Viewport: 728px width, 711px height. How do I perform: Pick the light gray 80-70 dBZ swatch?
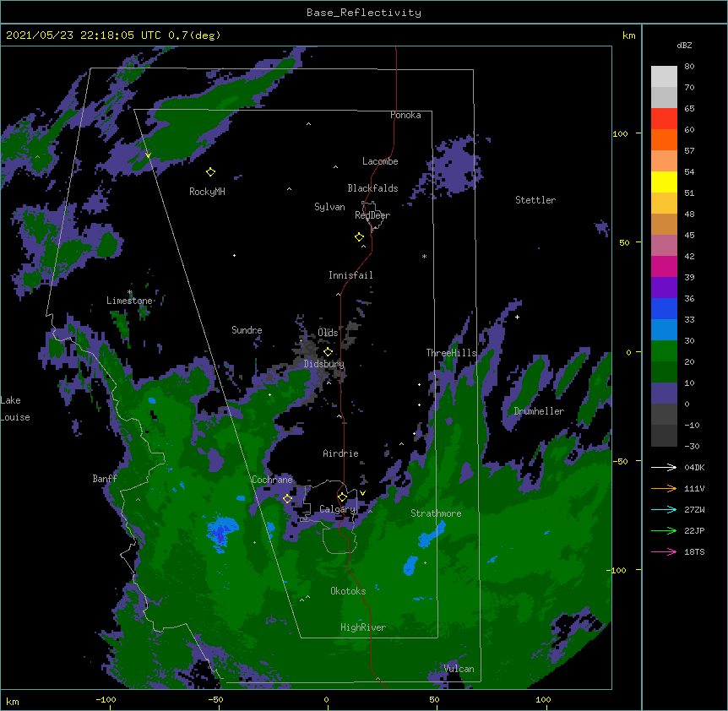664,77
